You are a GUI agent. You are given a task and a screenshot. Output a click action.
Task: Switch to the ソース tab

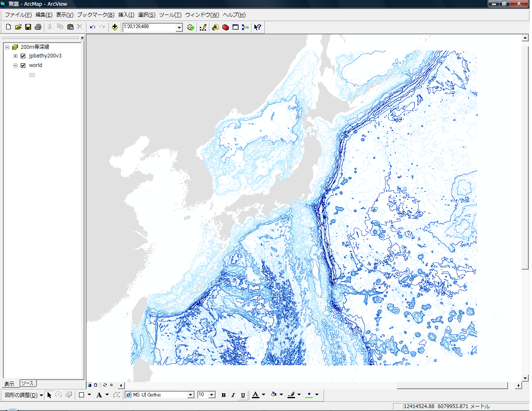pyautogui.click(x=28, y=384)
